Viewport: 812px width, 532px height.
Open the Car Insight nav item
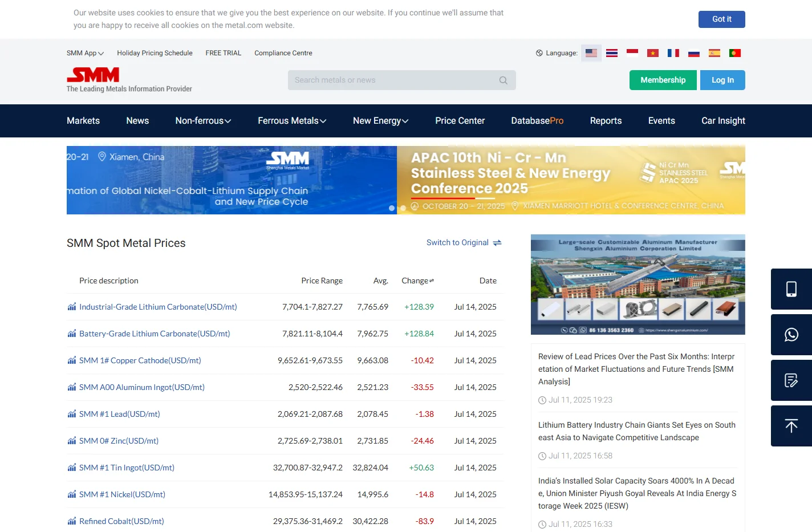723,121
